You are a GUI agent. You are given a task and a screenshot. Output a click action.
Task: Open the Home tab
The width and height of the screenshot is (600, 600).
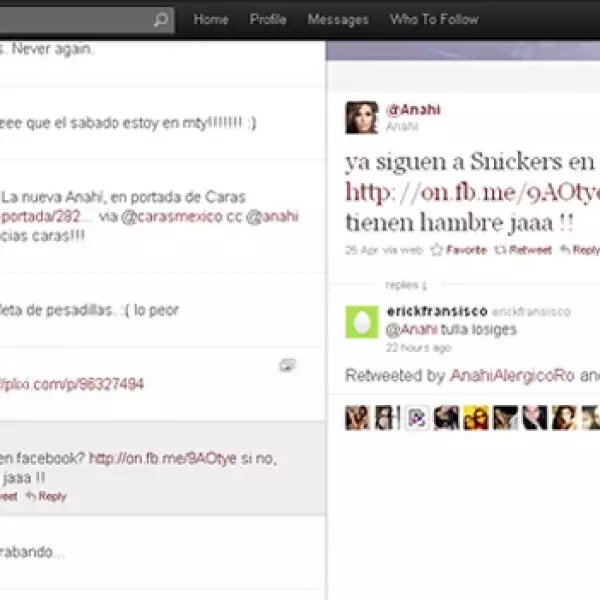[x=211, y=20]
